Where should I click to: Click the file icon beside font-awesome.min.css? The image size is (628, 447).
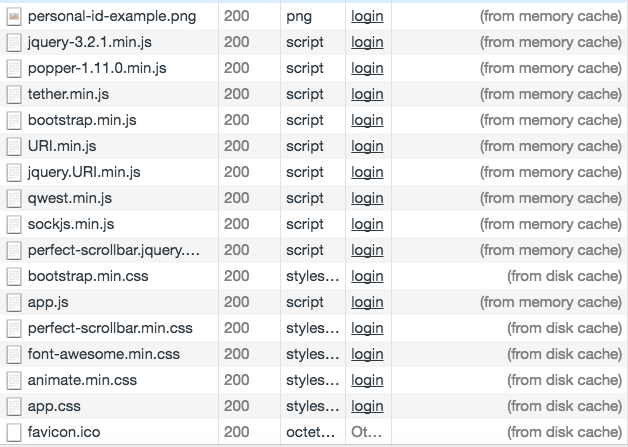(14, 355)
